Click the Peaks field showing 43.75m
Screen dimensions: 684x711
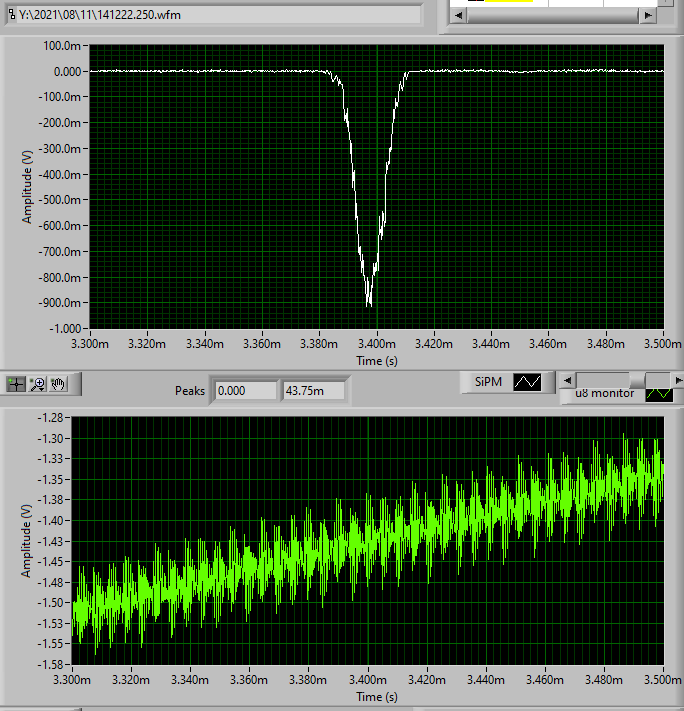click(x=314, y=390)
